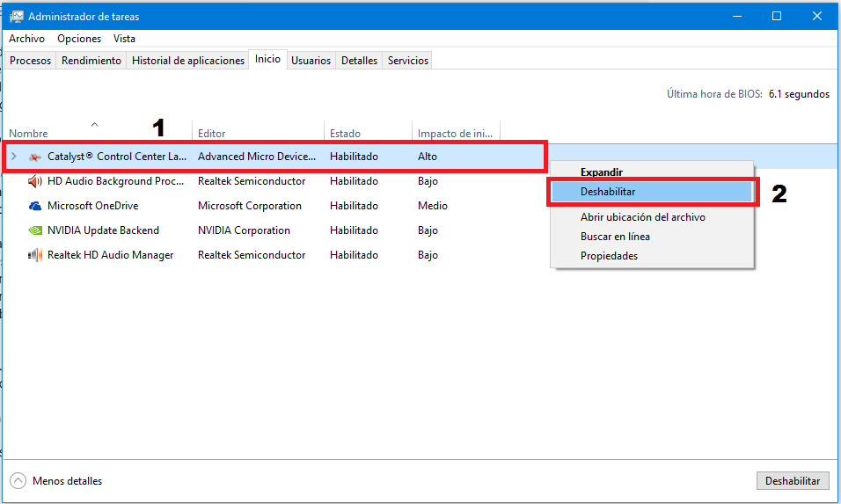Screen dimensions: 841x504
Task: Click the NVIDIA Update Backend icon
Action: click(35, 230)
